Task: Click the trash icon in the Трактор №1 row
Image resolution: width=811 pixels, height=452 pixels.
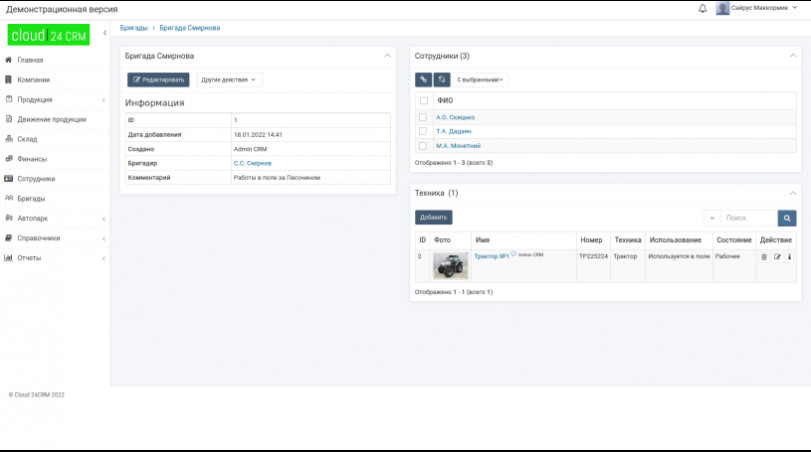Action: pyautogui.click(x=764, y=257)
